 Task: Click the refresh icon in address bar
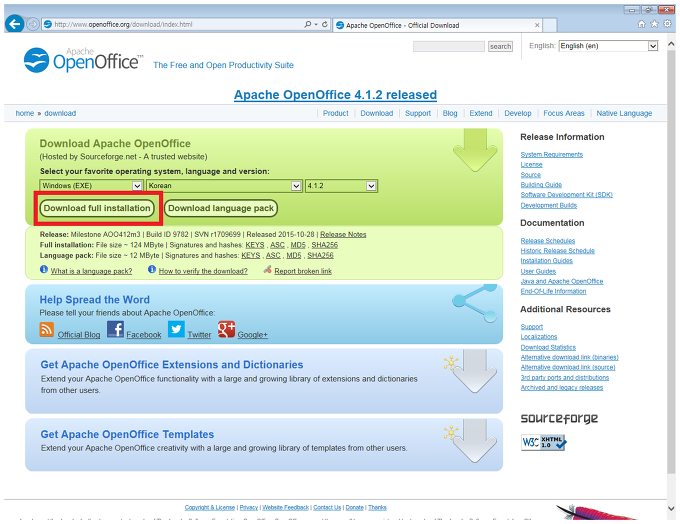(324, 24)
